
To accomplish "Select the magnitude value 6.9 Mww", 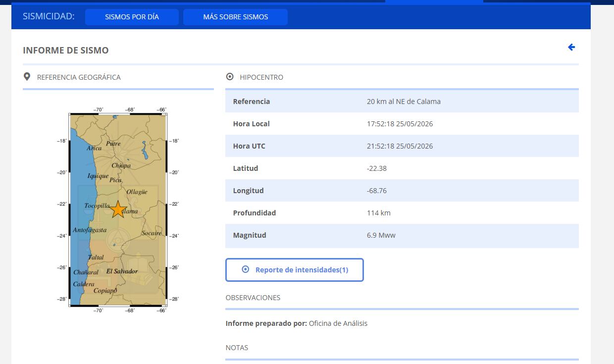I will pyautogui.click(x=381, y=235).
